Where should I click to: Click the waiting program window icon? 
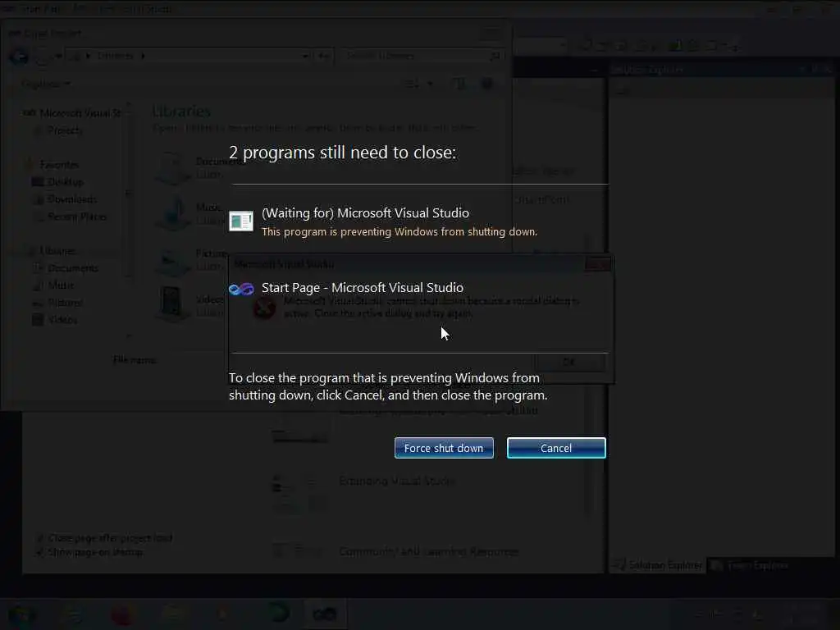(241, 221)
